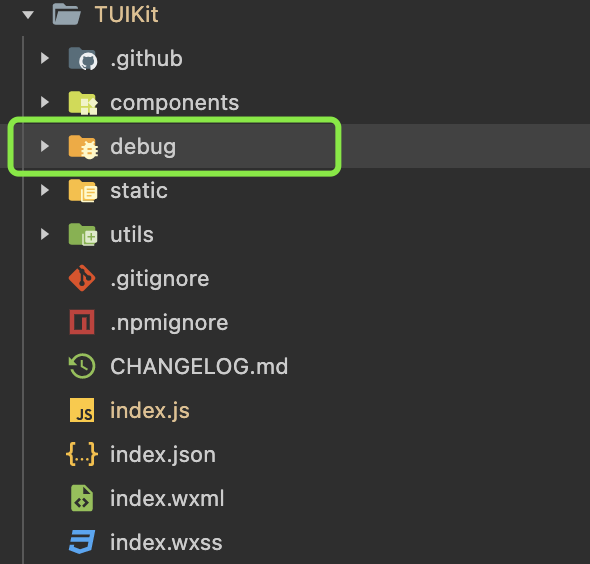The width and height of the screenshot is (590, 564).
Task: Expand the debug folder arrow
Action: pos(45,146)
